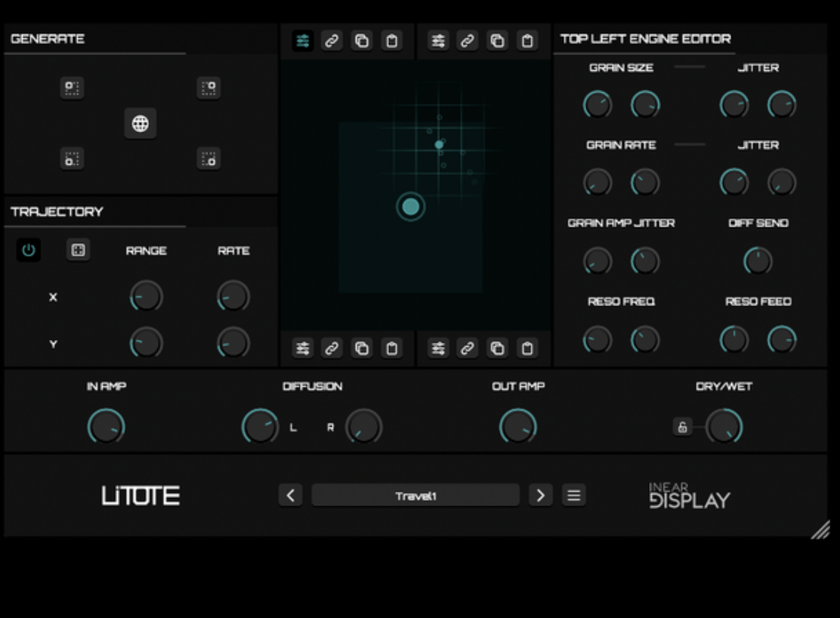Click the In Amp knob
Image resolution: width=840 pixels, height=618 pixels.
106,427
